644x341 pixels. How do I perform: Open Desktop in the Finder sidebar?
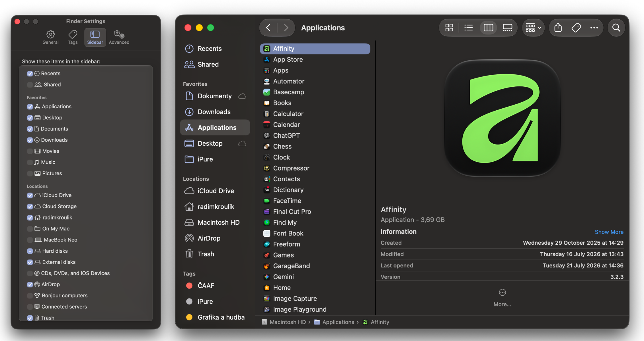pyautogui.click(x=215, y=143)
